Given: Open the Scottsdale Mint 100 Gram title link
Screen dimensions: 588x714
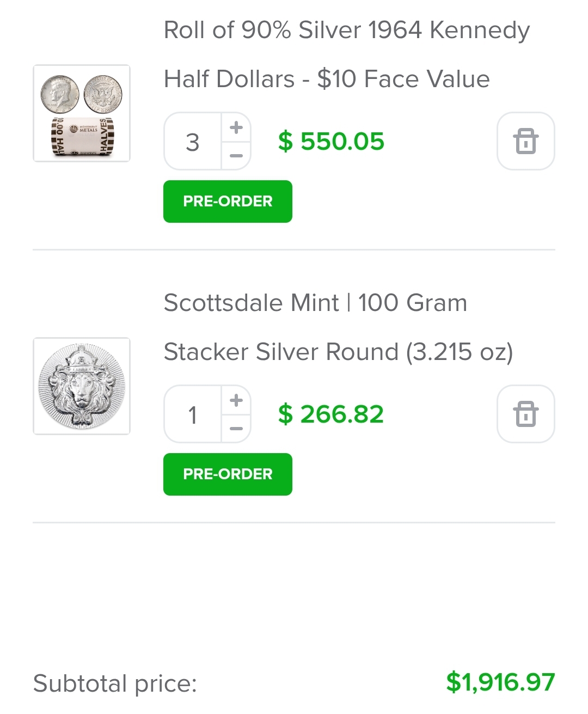Looking at the screenshot, I should pos(315,303).
